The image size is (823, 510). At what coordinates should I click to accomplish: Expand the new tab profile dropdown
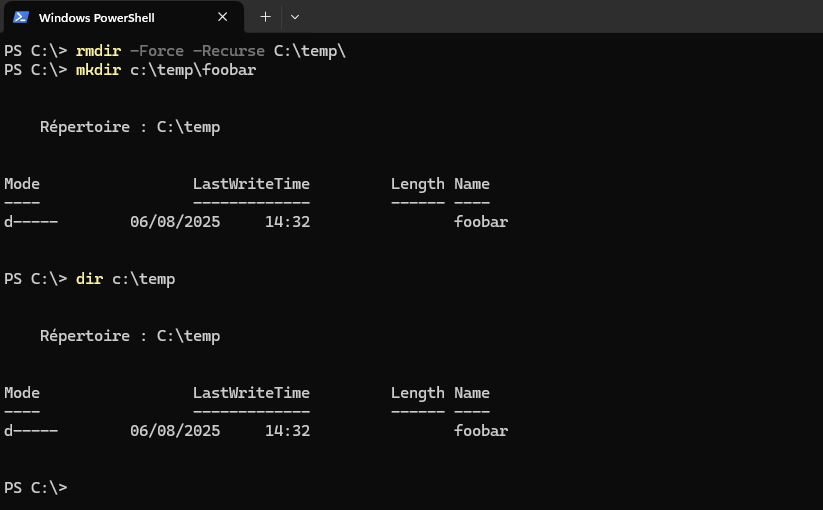pos(295,17)
